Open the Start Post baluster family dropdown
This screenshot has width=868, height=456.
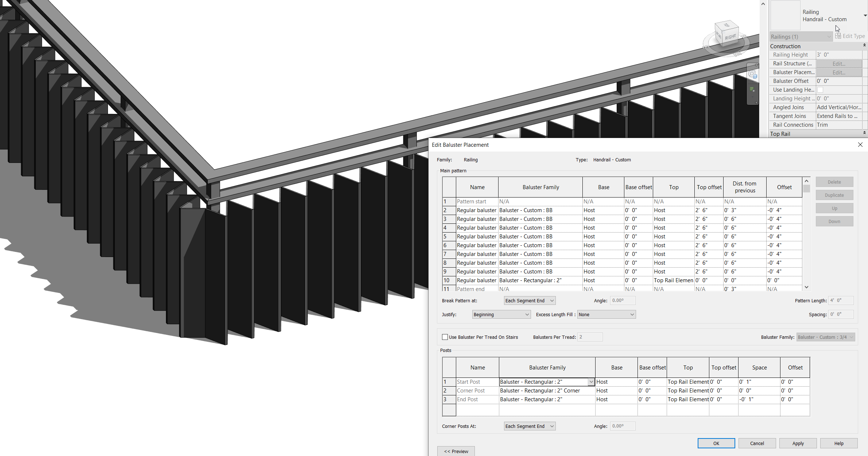click(591, 382)
